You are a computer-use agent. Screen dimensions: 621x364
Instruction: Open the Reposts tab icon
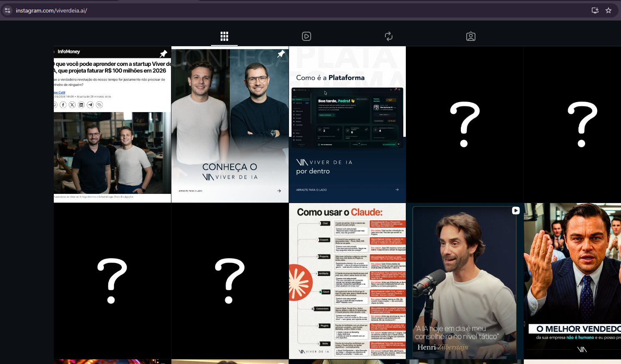[389, 36]
